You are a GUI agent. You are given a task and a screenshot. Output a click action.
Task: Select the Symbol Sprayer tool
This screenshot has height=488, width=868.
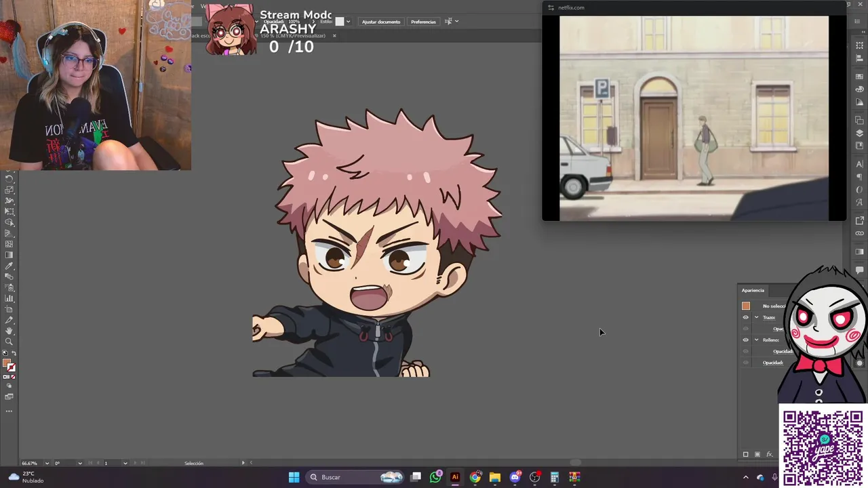pyautogui.click(x=9, y=287)
